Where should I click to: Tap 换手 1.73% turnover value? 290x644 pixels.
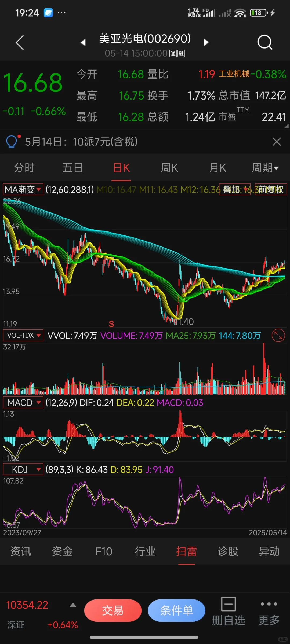(201, 95)
